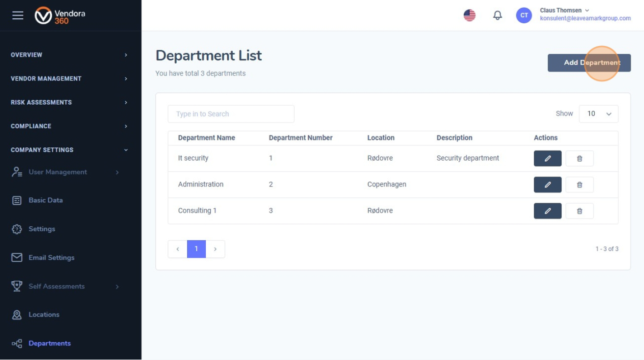This screenshot has width=644, height=360.
Task: Edit the It security department
Action: (x=547, y=158)
